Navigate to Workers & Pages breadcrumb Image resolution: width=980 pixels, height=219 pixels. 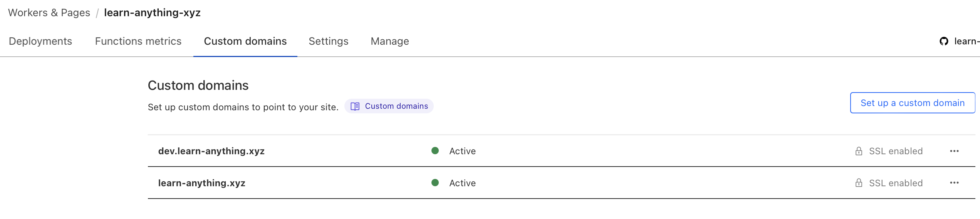pyautogui.click(x=49, y=13)
